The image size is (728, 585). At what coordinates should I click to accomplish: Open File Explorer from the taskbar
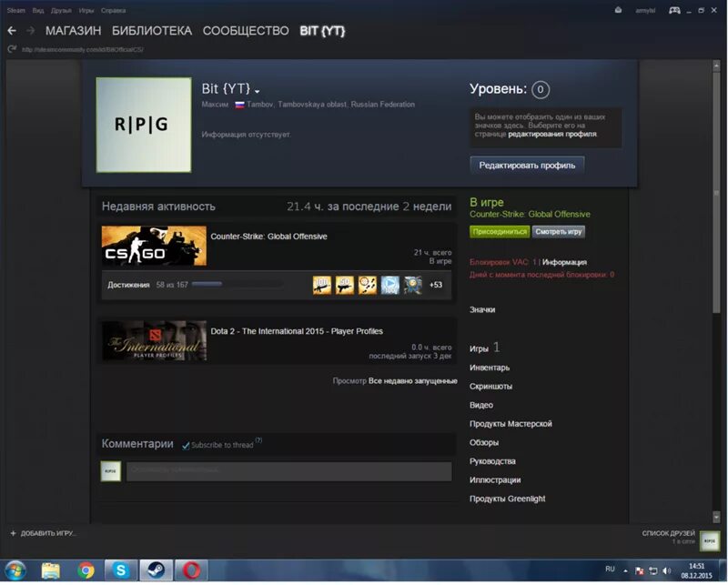point(51,570)
